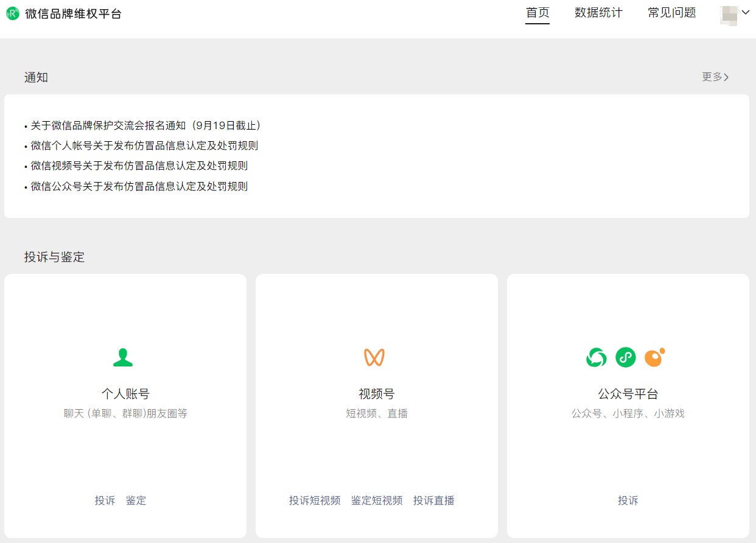Click the 短视频、直播 description text
756x543 pixels.
click(x=377, y=413)
